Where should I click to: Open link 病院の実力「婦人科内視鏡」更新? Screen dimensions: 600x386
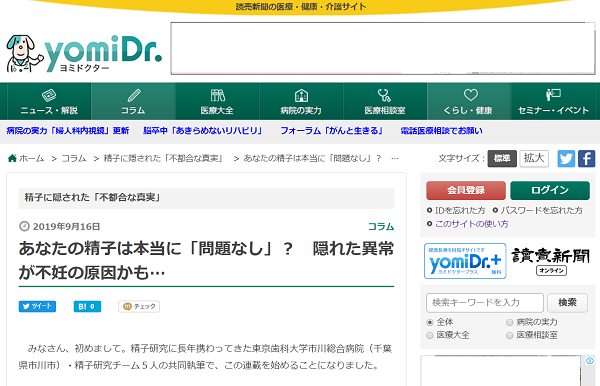pyautogui.click(x=68, y=131)
